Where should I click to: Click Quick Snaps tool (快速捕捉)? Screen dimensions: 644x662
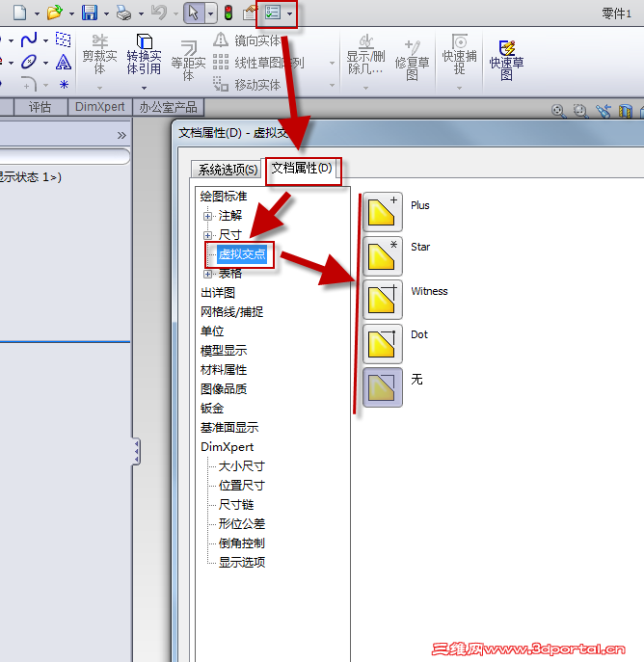coord(460,55)
